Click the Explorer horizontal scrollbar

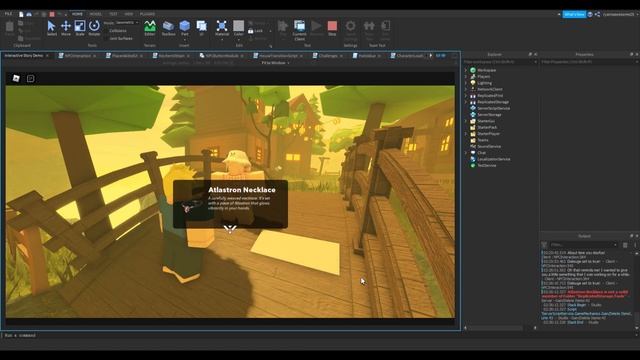(x=495, y=328)
